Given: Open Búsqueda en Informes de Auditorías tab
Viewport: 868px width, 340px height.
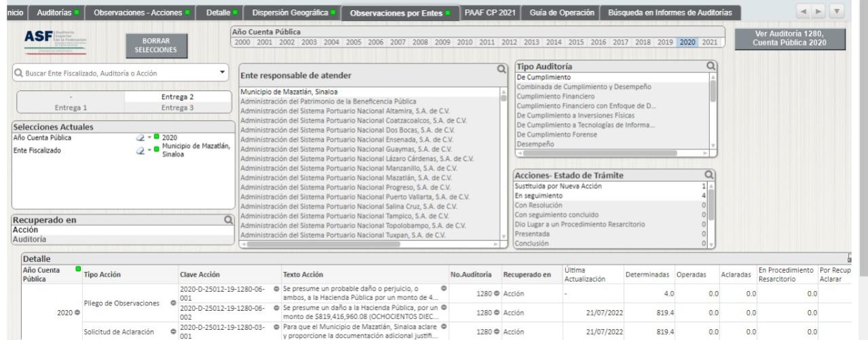Looking at the screenshot, I should (669, 13).
